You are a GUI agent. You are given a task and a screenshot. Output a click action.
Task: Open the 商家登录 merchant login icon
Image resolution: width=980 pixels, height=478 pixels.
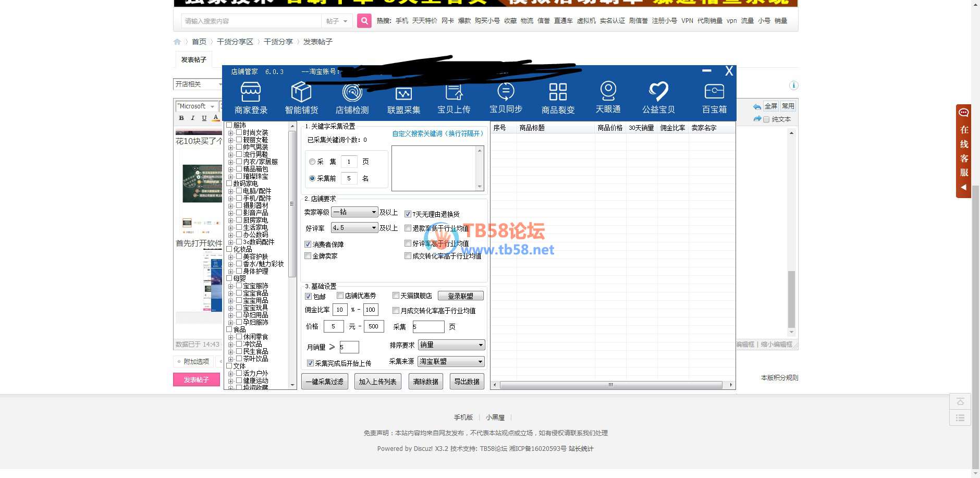[x=251, y=99]
